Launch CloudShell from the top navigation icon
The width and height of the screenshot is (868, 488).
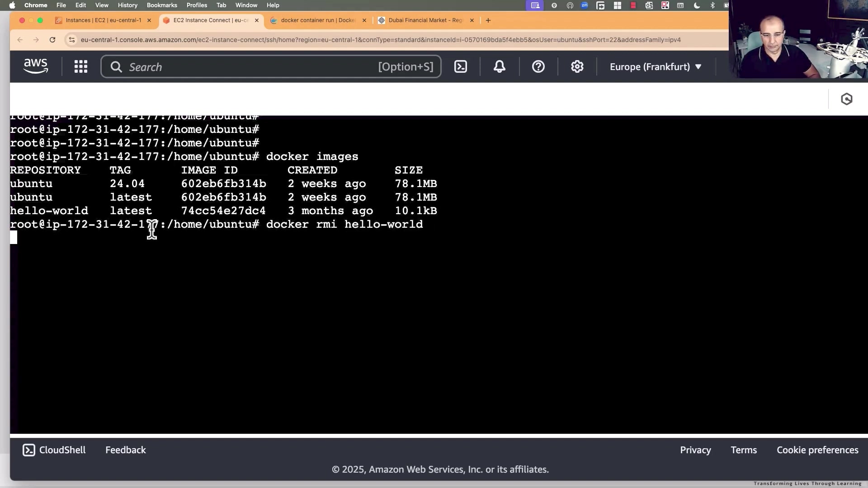(461, 67)
